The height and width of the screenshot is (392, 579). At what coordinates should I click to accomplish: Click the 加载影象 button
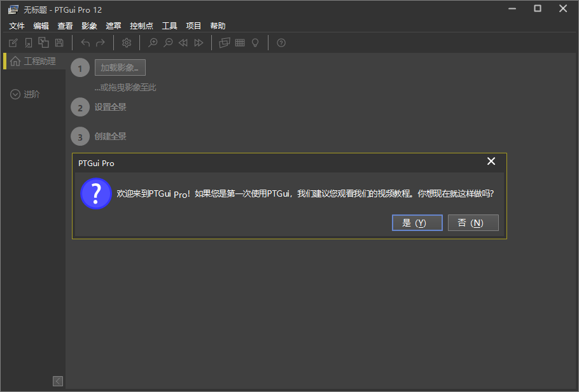[120, 67]
